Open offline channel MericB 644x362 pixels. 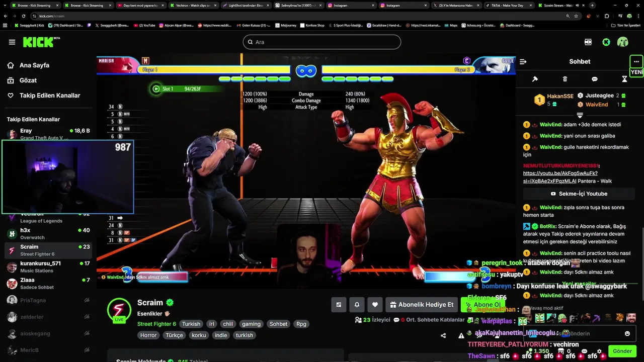click(48, 350)
